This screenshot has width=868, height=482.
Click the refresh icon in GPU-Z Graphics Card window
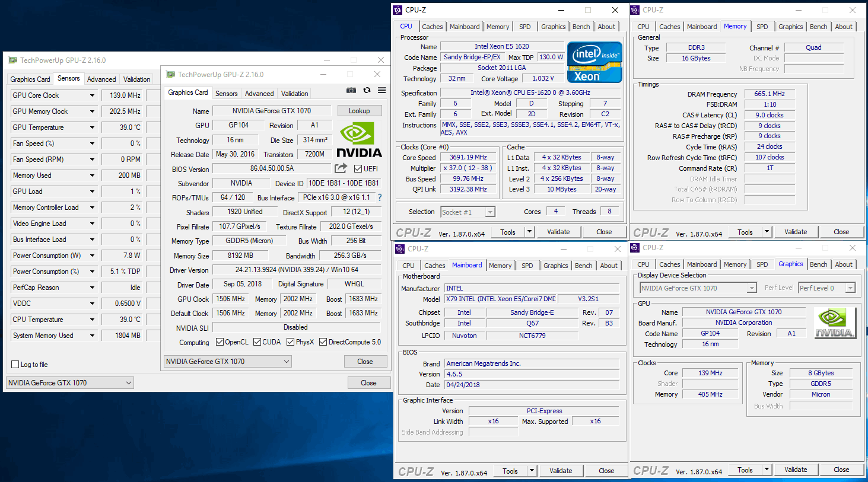367,90
